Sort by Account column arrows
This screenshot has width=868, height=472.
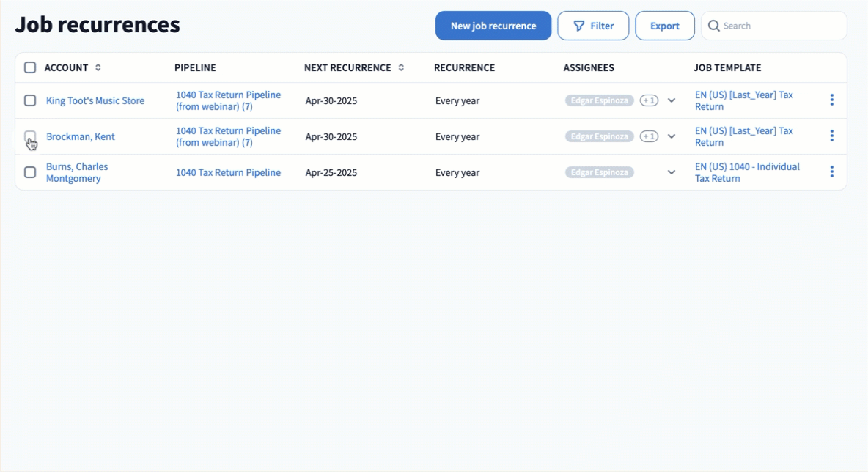[98, 67]
